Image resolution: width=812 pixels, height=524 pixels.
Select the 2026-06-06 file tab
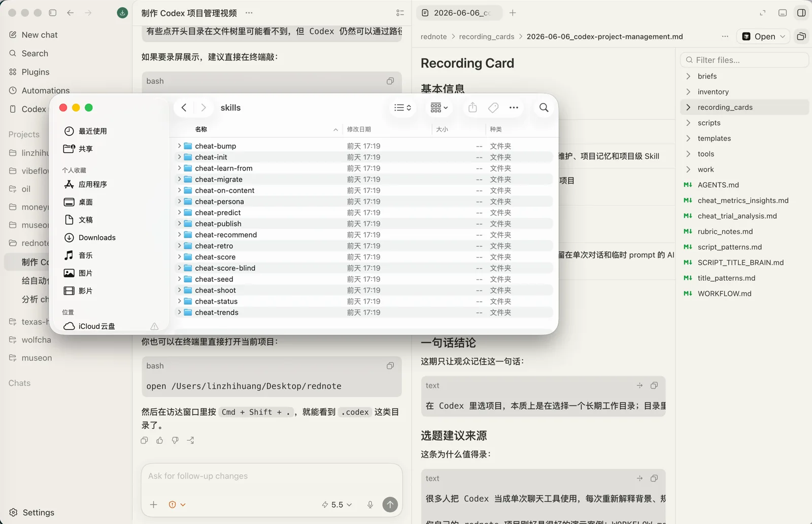tap(458, 13)
